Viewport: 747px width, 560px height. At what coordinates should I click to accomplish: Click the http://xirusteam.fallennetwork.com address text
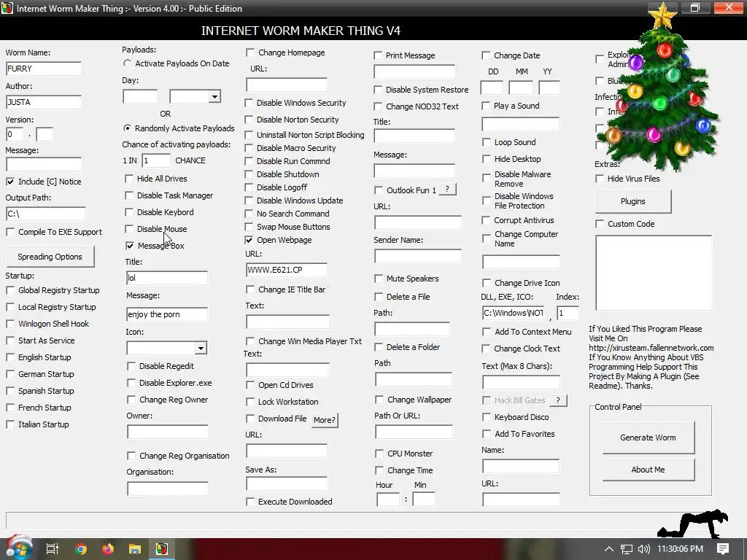point(651,348)
